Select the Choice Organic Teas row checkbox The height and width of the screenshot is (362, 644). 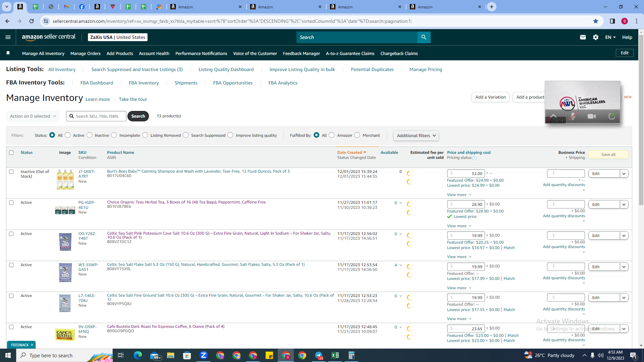coord(11,202)
